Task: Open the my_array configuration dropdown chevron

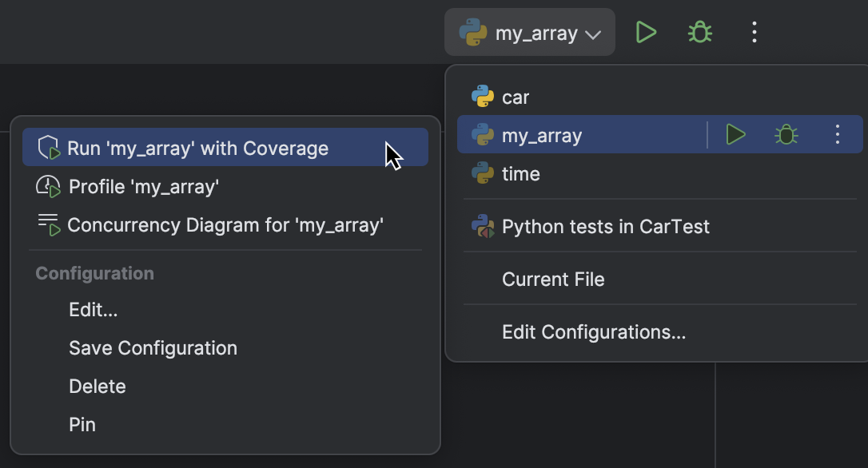Action: click(x=592, y=33)
